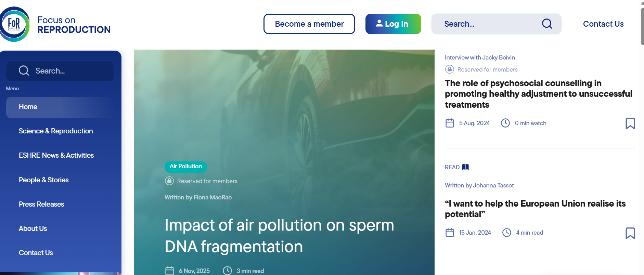Image resolution: width=644 pixels, height=275 pixels.
Task: Click the lock icon on the air pollution article
Action: click(x=169, y=181)
